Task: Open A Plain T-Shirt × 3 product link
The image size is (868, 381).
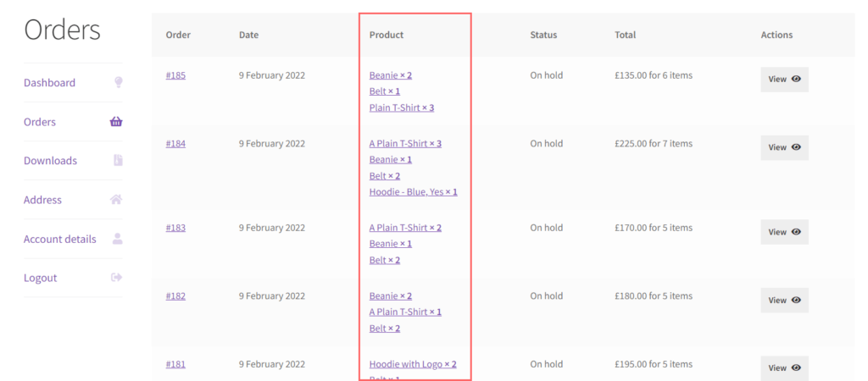Action: pos(405,144)
